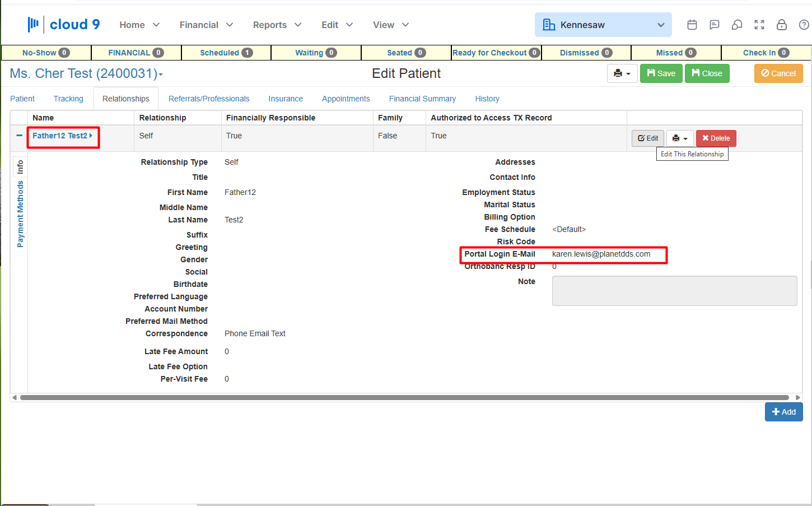
Task: Switch to the Appointments tab
Action: 346,99
